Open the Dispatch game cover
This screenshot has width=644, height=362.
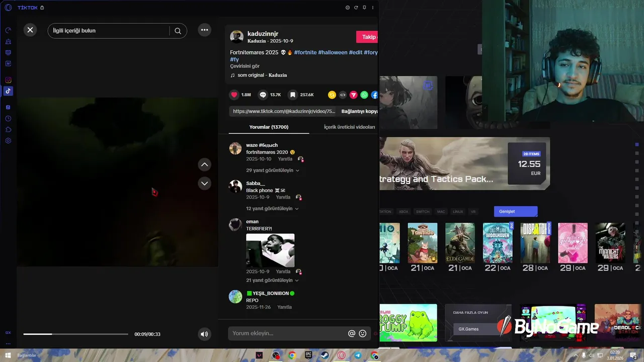[535, 243]
